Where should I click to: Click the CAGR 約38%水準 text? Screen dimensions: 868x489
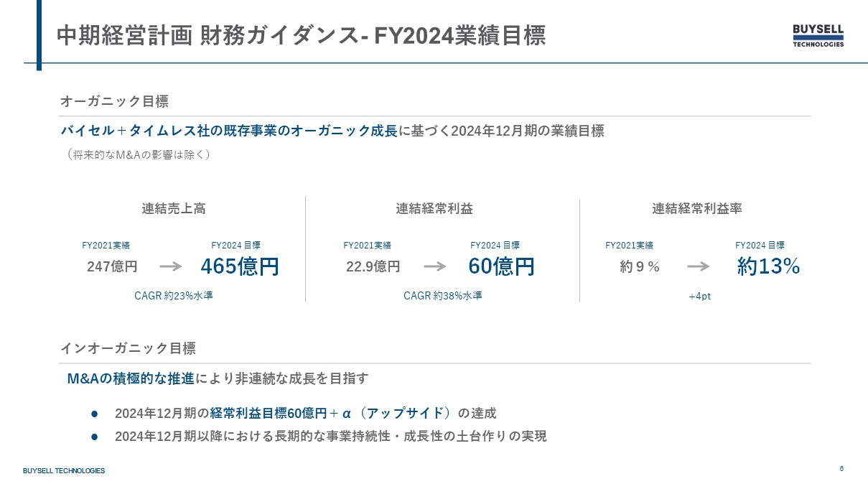click(x=443, y=295)
